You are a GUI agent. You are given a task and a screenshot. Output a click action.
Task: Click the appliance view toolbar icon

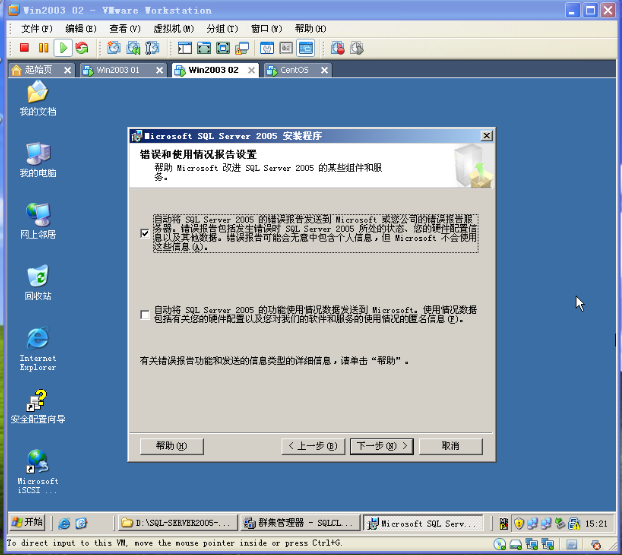[x=286, y=48]
